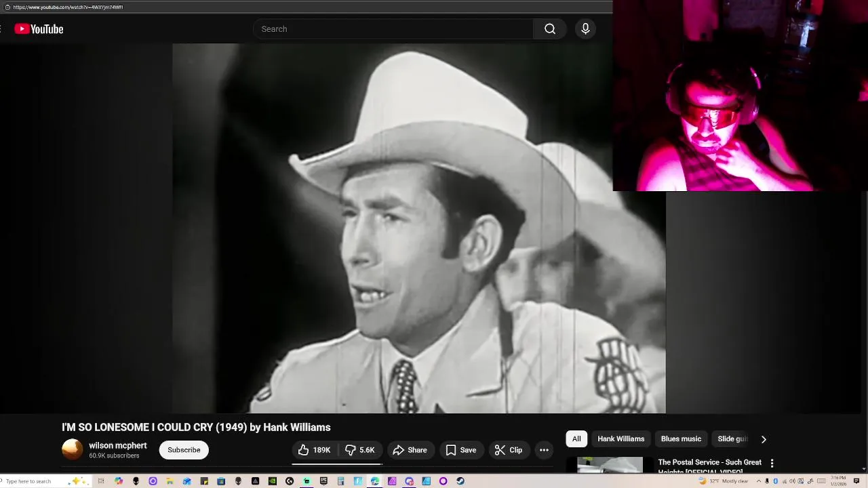Select the Hank Williams filter chip
Screen dimensions: 868x488
click(x=621, y=439)
